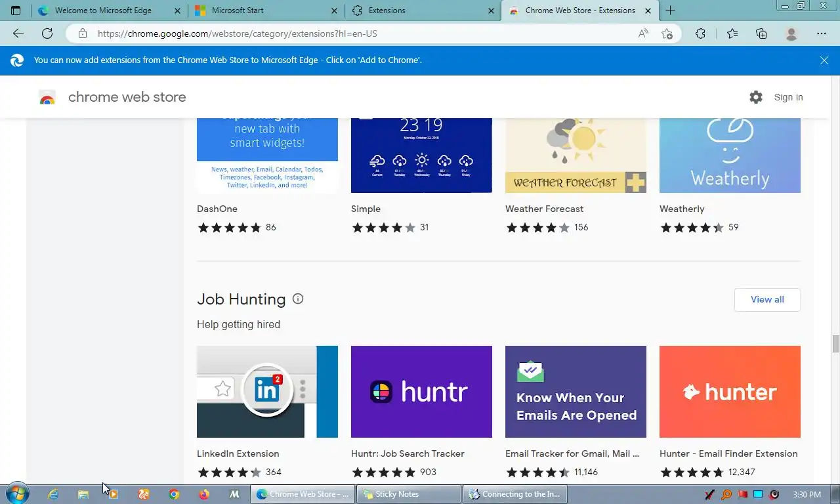Click Hunter - Email Finder Extension title
840x504 pixels.
pos(728,453)
